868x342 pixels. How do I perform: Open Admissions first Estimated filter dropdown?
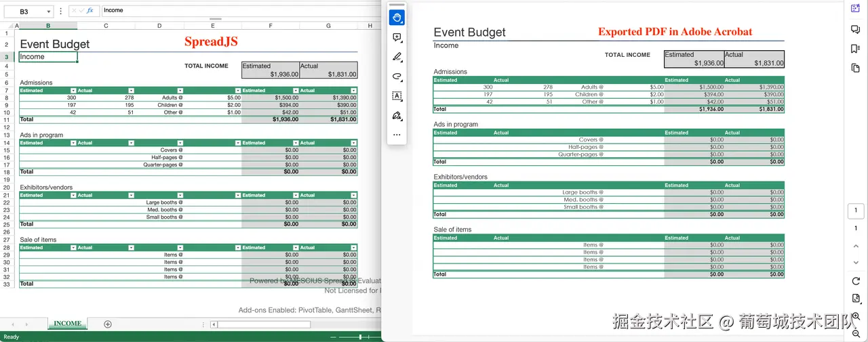(73, 90)
